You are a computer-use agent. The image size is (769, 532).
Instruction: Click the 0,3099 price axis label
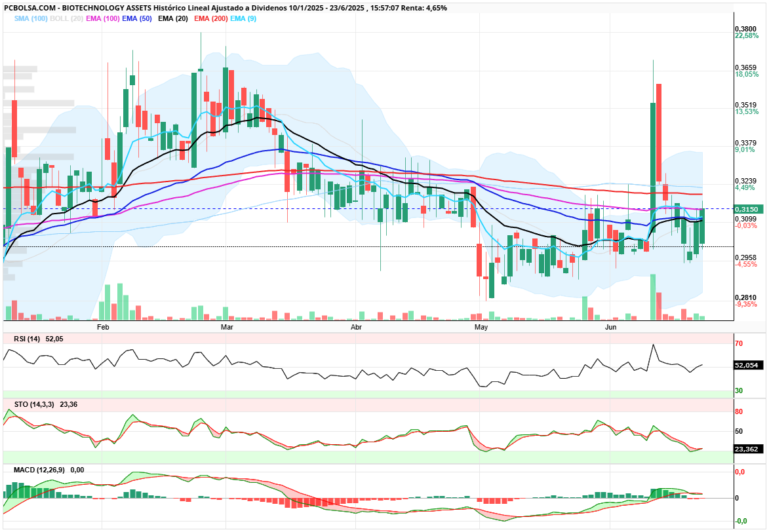click(745, 219)
